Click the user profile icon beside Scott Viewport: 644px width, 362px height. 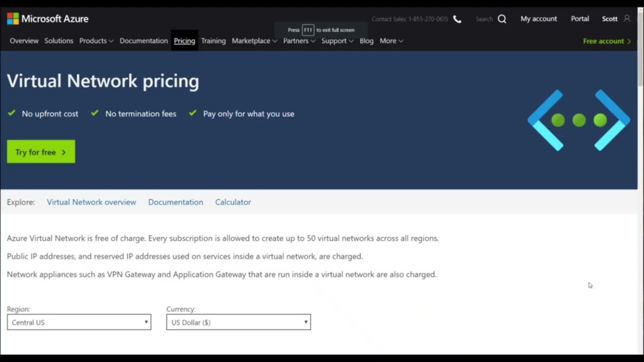point(627,19)
